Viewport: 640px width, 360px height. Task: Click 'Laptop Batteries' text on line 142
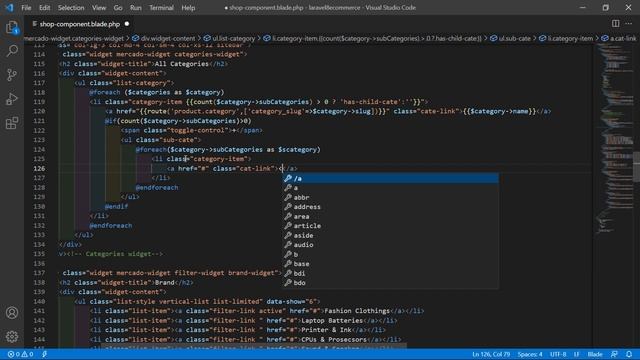point(332,320)
